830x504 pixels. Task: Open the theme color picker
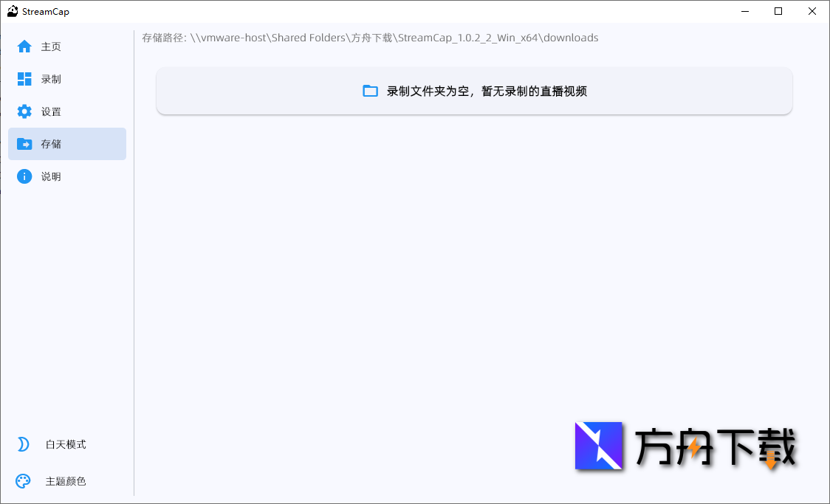65,480
